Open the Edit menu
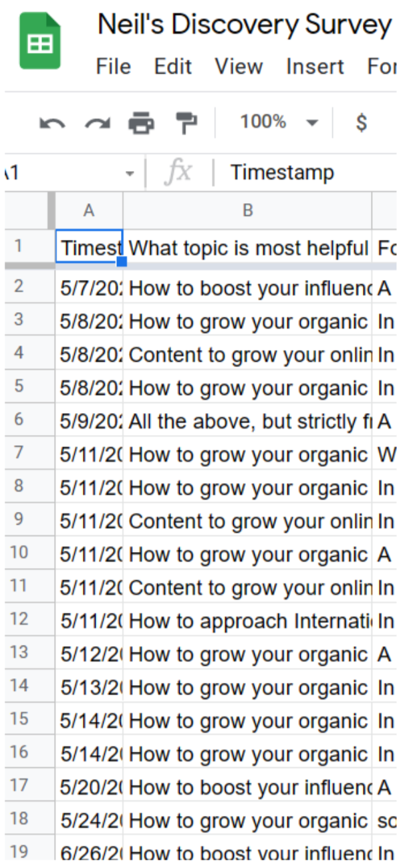Viewport: 401px width, 868px height. tap(173, 67)
